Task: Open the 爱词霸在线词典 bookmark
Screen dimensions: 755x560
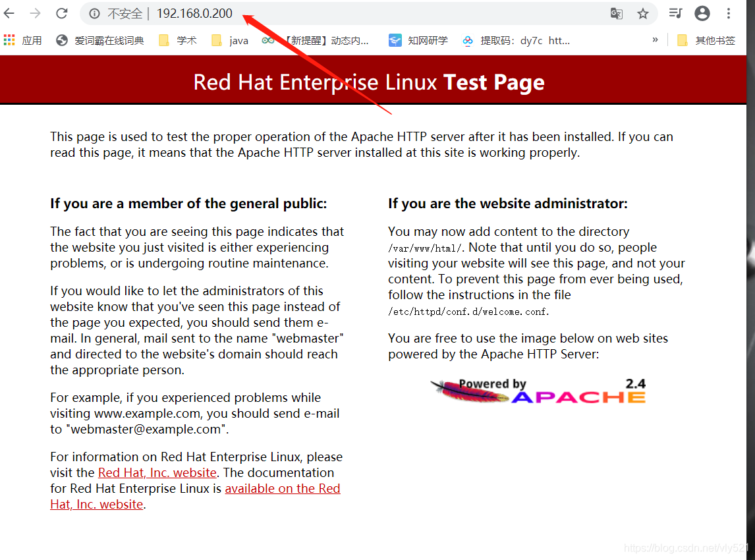Action: click(100, 40)
